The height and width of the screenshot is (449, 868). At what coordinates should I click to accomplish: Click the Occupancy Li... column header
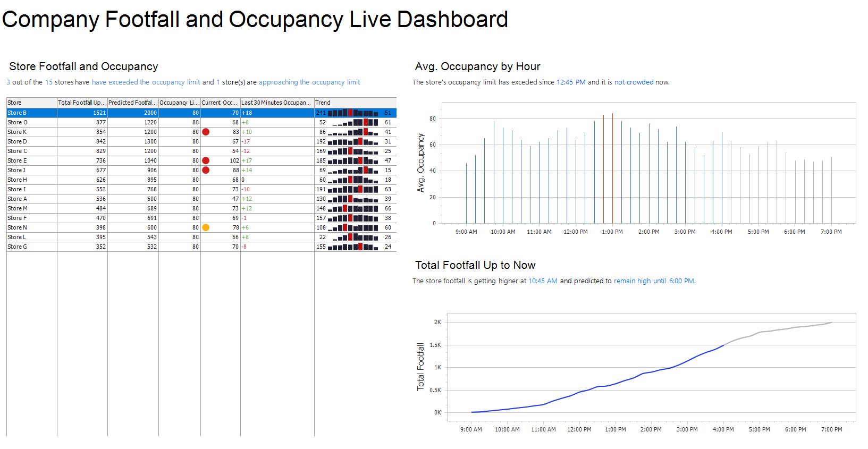(179, 103)
